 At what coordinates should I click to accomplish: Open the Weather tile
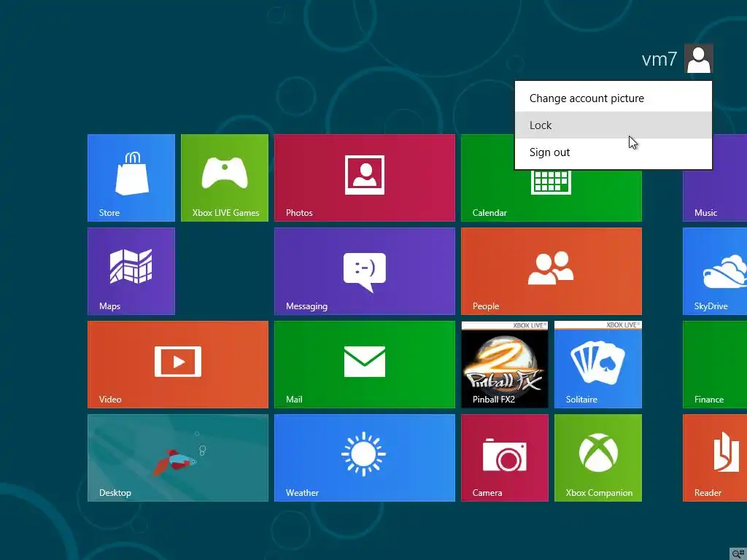(x=365, y=458)
